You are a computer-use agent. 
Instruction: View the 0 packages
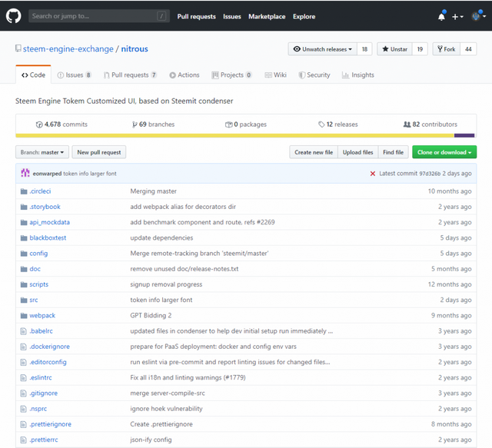(246, 124)
